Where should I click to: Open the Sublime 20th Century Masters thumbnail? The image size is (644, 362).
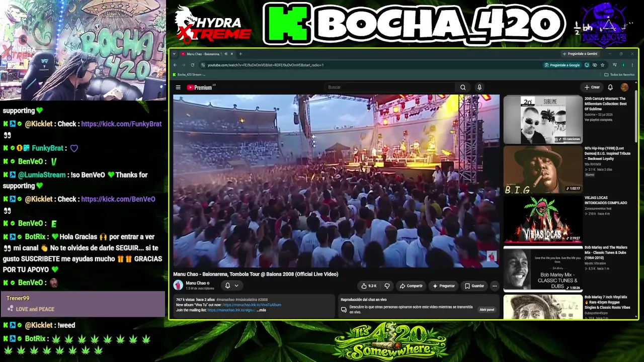[543, 120]
